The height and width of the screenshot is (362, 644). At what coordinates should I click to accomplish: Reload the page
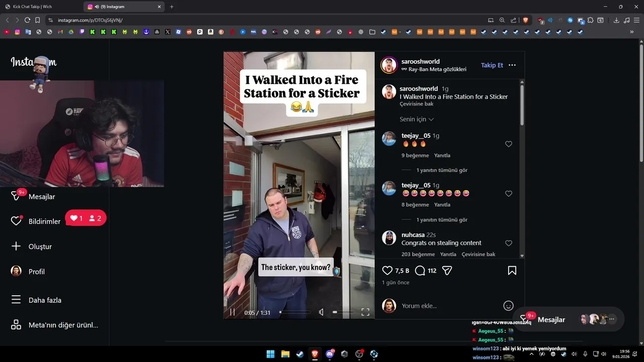[27, 20]
